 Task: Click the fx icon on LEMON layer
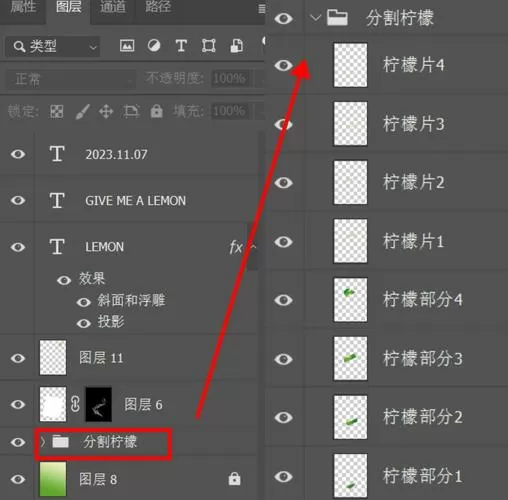pos(236,247)
